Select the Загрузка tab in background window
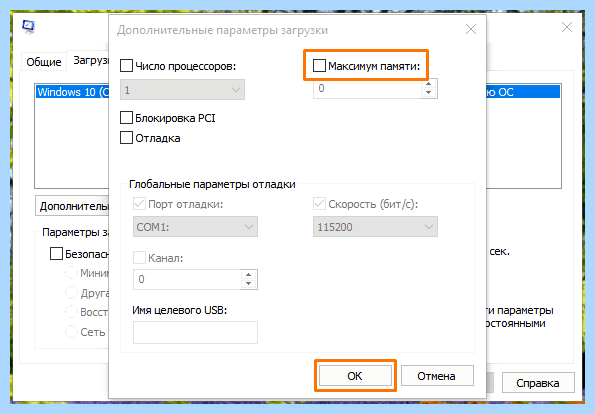The height and width of the screenshot is (414, 595). 88,60
